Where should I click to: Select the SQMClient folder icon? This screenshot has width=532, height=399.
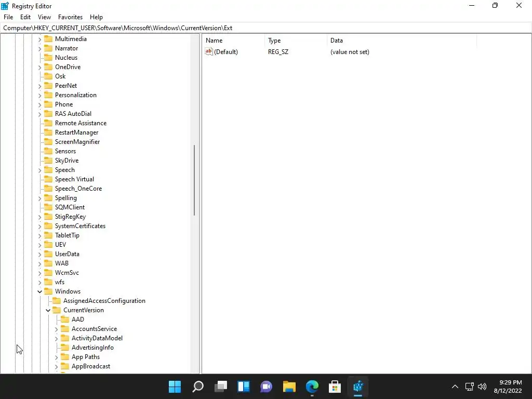coord(48,207)
